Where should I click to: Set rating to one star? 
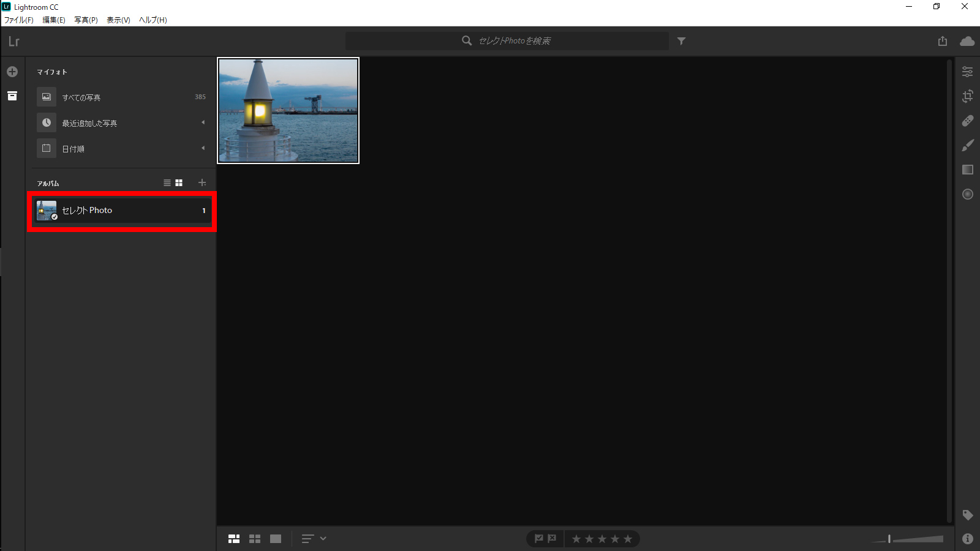[576, 539]
